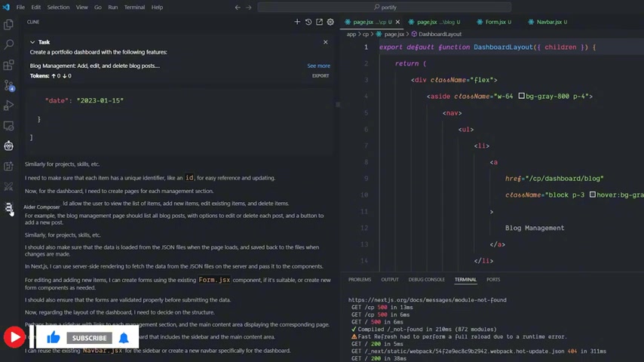Image resolution: width=644 pixels, height=362 pixels.
Task: Click the href="/cp/dashboard/blog" code line
Action: pos(554,178)
